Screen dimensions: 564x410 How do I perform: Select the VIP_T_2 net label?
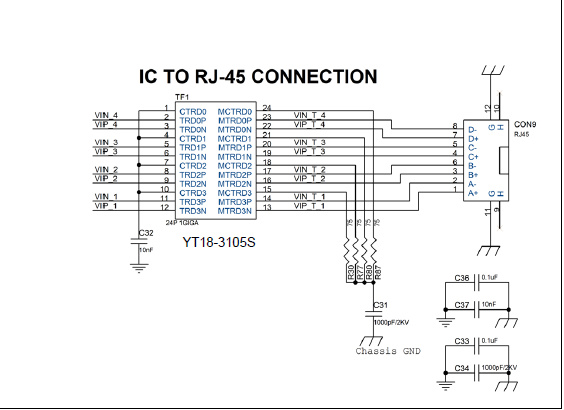pos(310,178)
